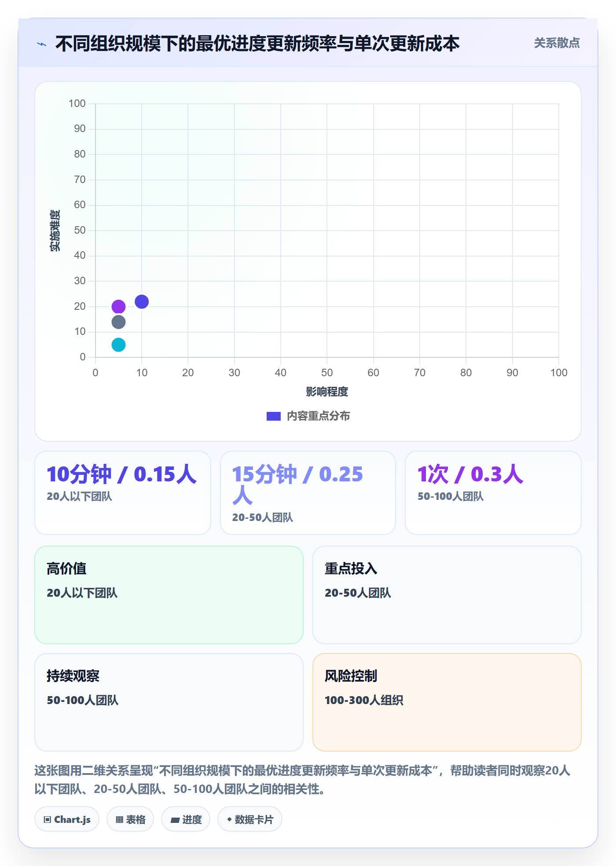This screenshot has width=616, height=866.
Task: Click the 实施难度 y-axis title
Action: pos(55,231)
